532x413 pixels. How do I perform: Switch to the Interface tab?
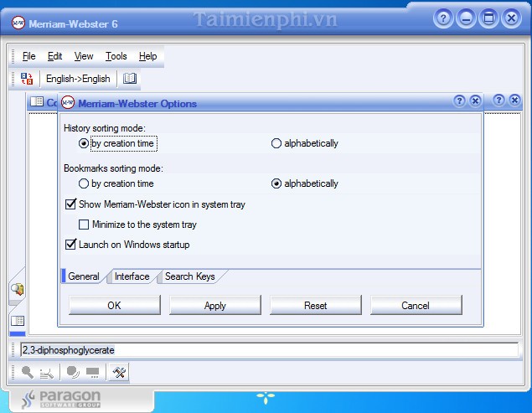pos(132,276)
